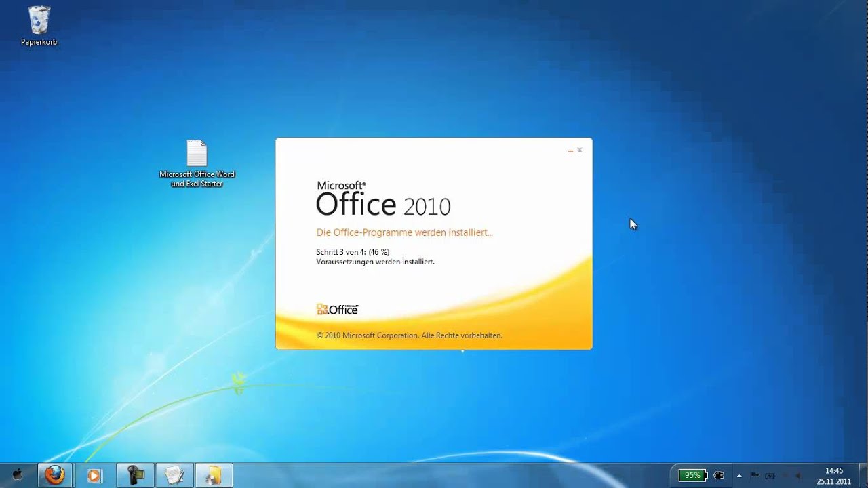The width and height of the screenshot is (868, 488).
Task: Close the Office 2010 installer window
Action: [x=580, y=150]
